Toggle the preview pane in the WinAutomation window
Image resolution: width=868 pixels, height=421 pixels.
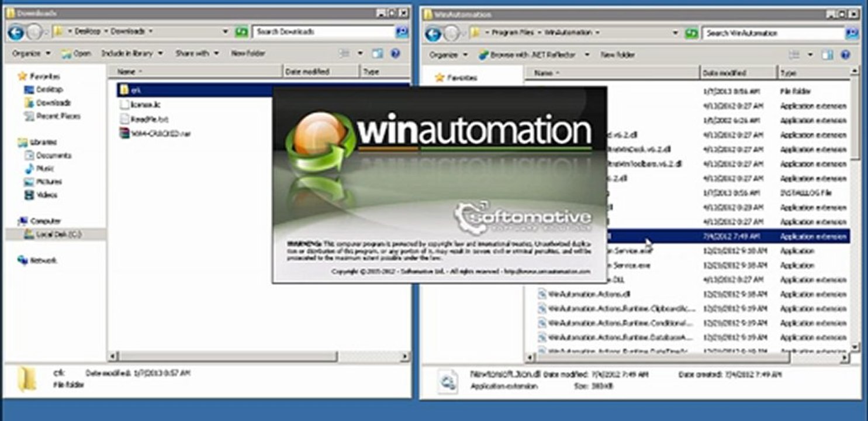pyautogui.click(x=828, y=55)
